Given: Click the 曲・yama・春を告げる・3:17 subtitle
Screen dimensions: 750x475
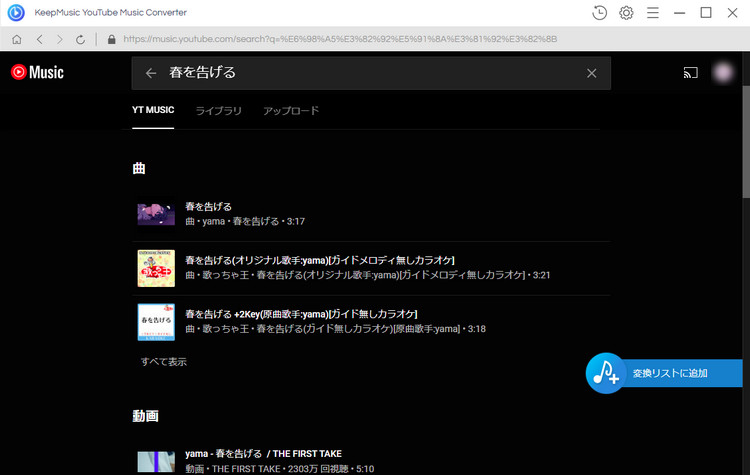Looking at the screenshot, I should (x=245, y=221).
